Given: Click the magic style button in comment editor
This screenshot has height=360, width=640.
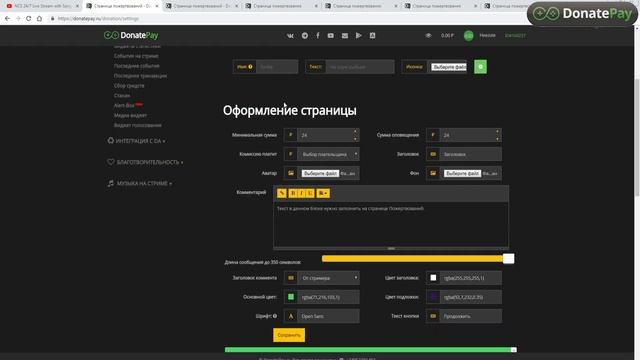Looking at the screenshot, I should tap(282, 193).
